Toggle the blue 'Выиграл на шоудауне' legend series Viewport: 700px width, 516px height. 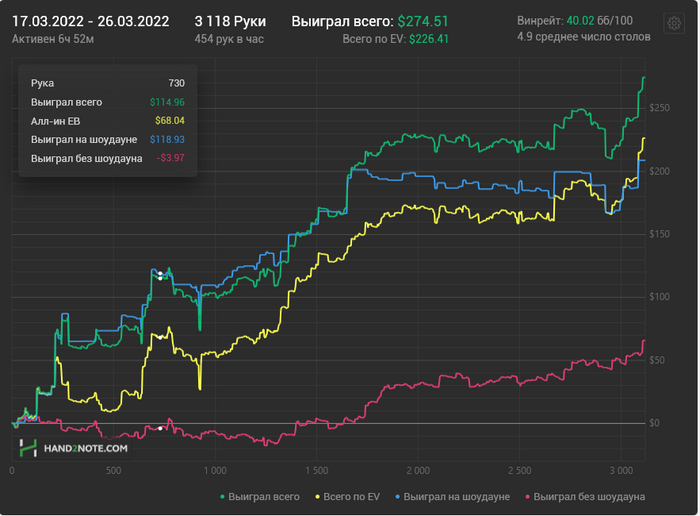[x=452, y=497]
